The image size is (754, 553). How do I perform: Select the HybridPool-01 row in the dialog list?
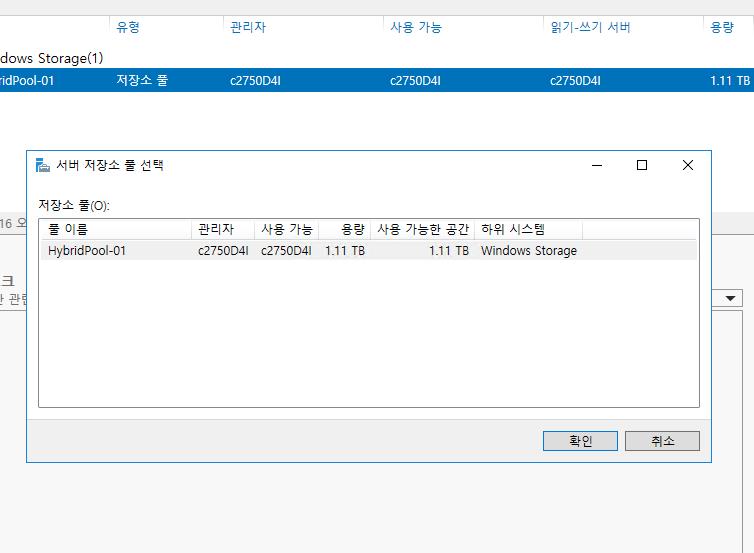click(369, 251)
